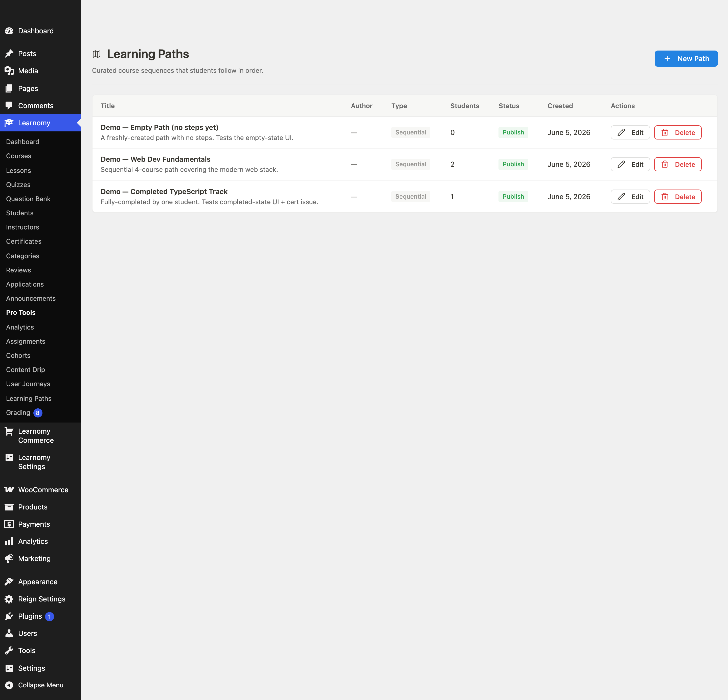Image resolution: width=728 pixels, height=700 pixels.
Task: Click the Grading pending count badge
Action: pyautogui.click(x=38, y=413)
